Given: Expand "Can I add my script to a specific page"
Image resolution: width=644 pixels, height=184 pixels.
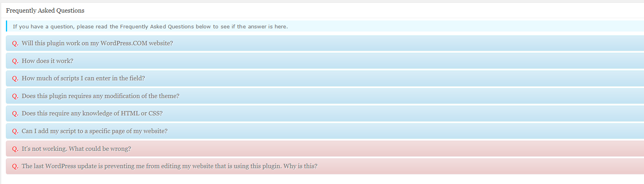Looking at the screenshot, I should [95, 131].
